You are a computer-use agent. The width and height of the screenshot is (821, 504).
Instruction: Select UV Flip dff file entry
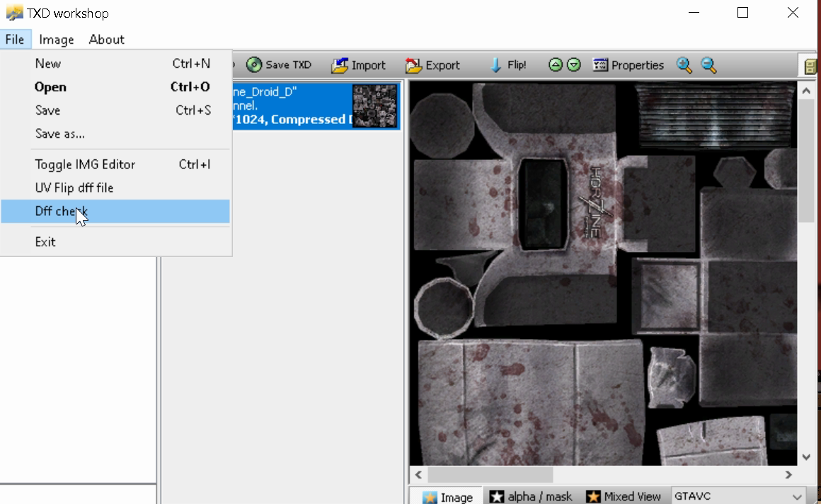click(115, 188)
